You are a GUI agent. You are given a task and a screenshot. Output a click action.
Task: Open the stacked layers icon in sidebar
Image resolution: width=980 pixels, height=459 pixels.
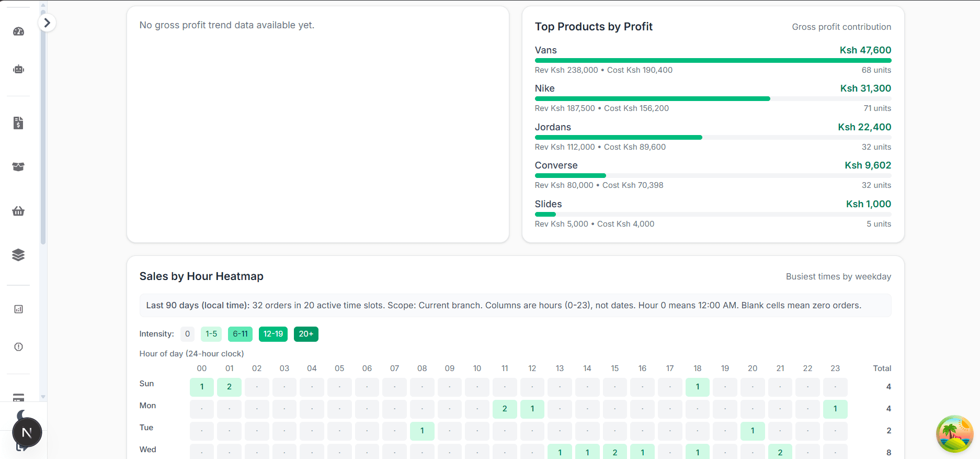coord(18,255)
